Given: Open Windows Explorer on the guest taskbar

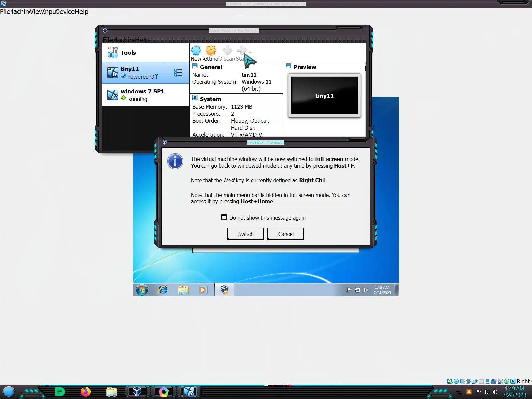Looking at the screenshot, I should (183, 290).
